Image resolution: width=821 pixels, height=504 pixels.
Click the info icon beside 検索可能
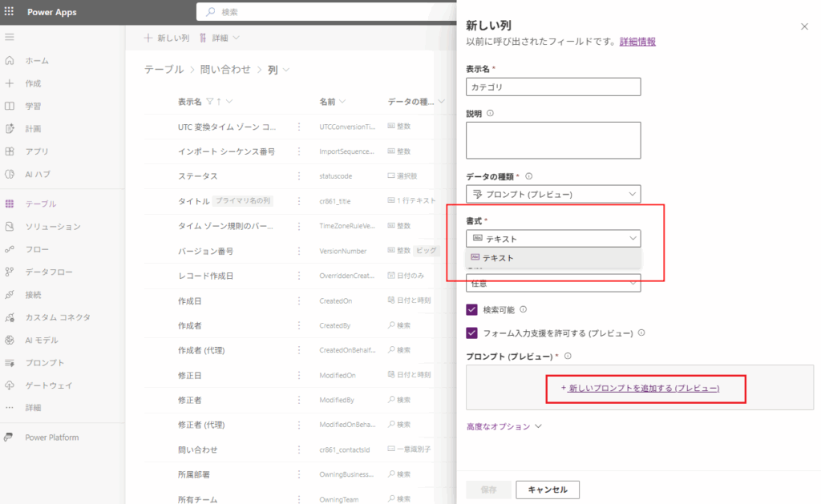[x=524, y=308]
